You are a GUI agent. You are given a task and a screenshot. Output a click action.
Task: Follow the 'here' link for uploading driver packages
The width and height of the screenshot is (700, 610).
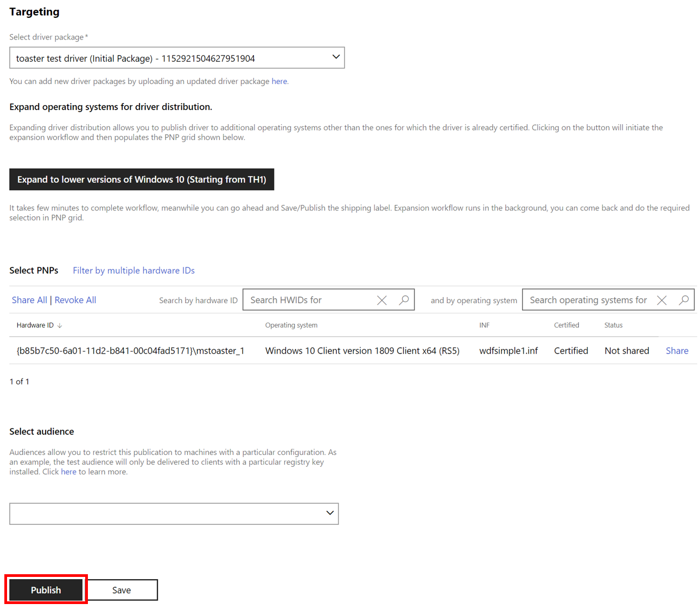pyautogui.click(x=279, y=81)
